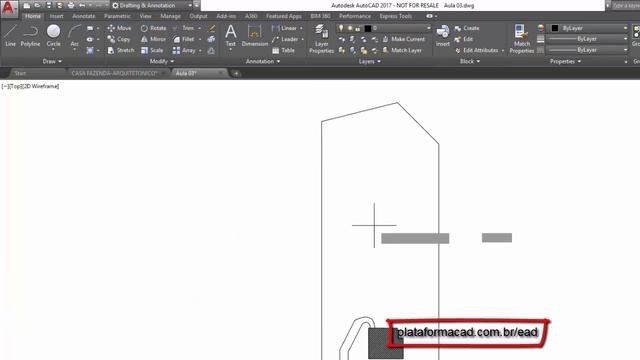Select the Line tool
This screenshot has width=640, height=360.
10,36
